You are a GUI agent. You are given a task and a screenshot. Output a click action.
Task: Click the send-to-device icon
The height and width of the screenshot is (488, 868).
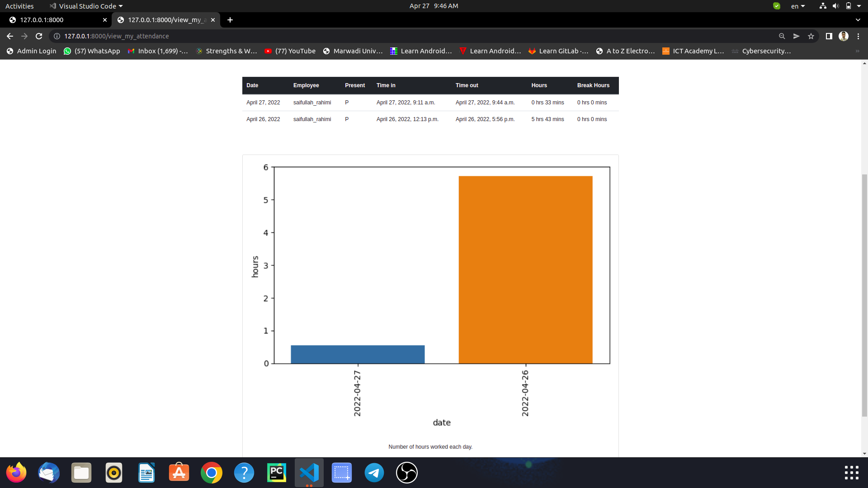click(x=797, y=36)
